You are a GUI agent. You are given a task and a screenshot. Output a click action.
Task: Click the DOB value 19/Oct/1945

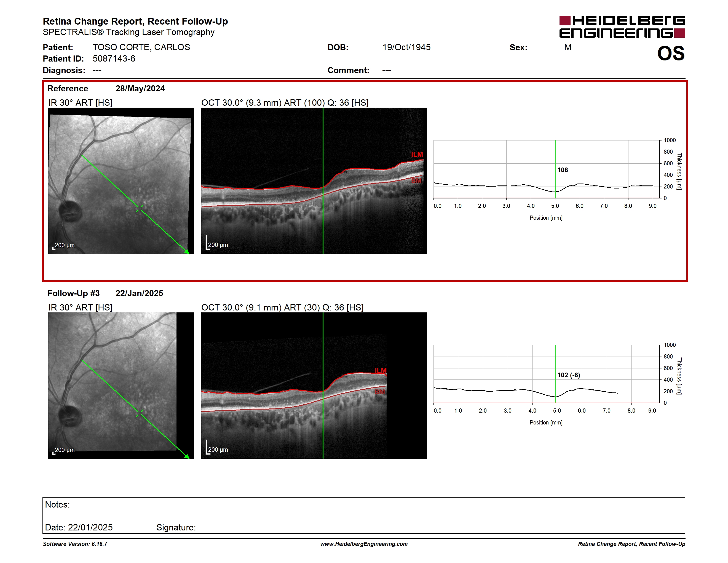pyautogui.click(x=406, y=47)
